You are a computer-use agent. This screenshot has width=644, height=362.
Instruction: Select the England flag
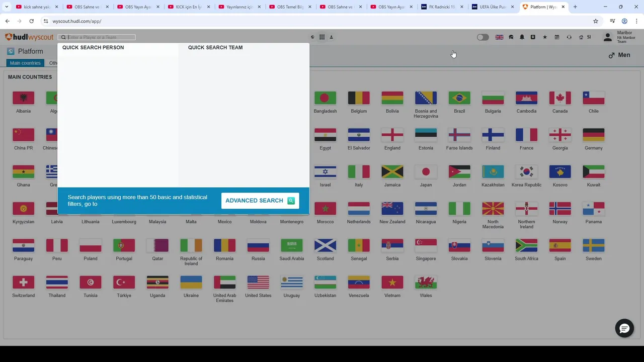pos(392,135)
